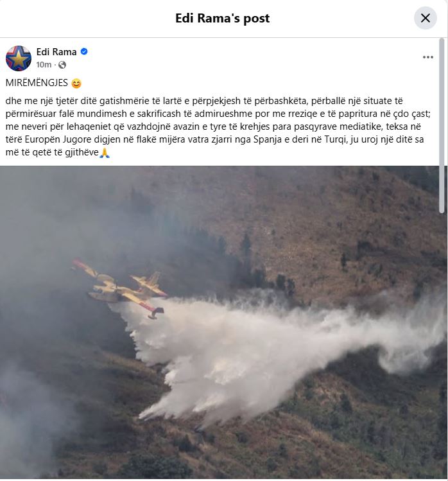Screen dimensions: 448x481
Task: Click the praying hands emoji
Action: (x=105, y=153)
